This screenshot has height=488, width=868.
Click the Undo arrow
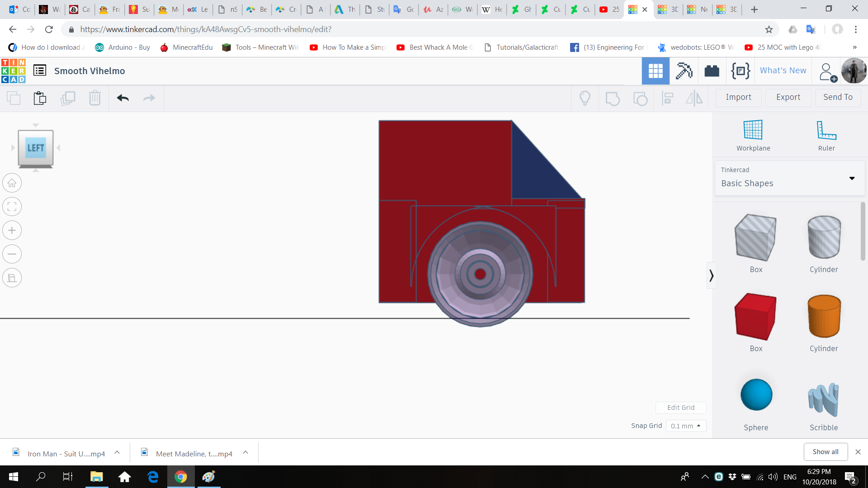click(123, 98)
